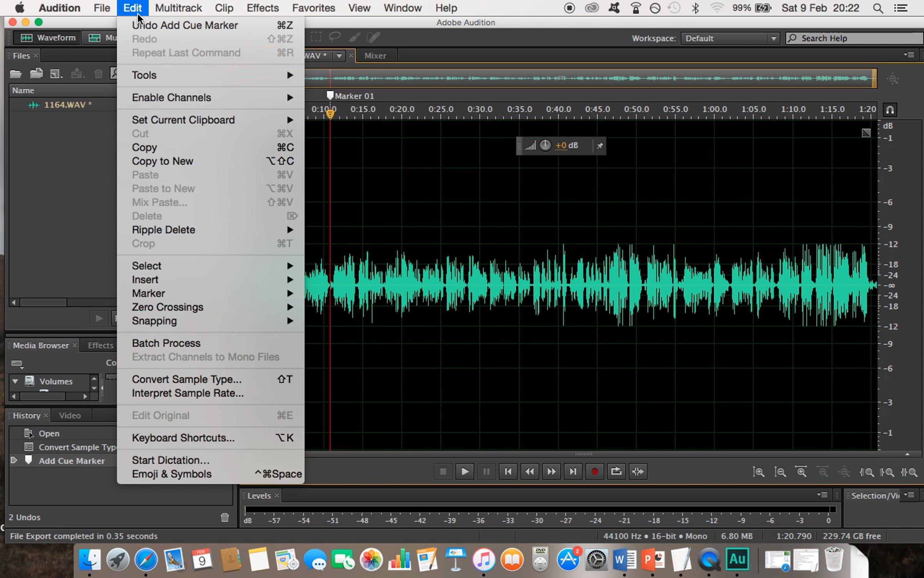Click Marker 01 on the timeline
Image resolution: width=924 pixels, height=578 pixels.
(x=330, y=96)
